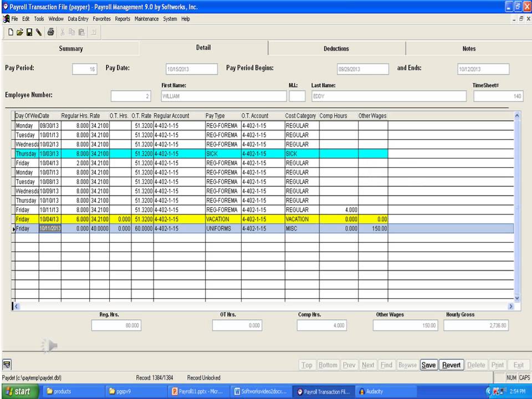Image resolution: width=532 pixels, height=399 pixels.
Task: Click the Pay Date field
Action: [x=192, y=69]
